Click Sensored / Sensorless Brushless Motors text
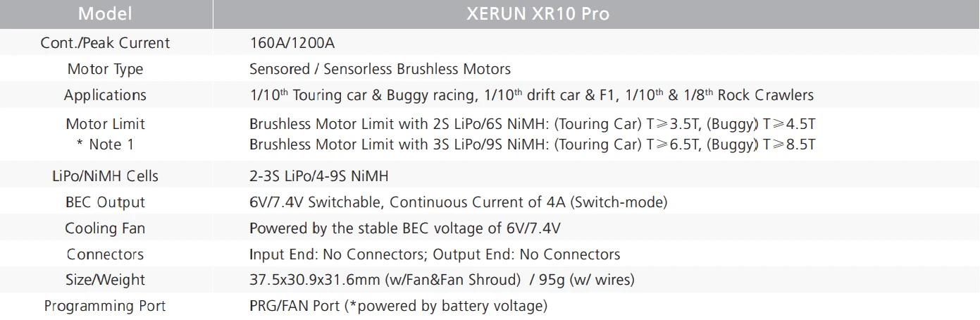 380,69
